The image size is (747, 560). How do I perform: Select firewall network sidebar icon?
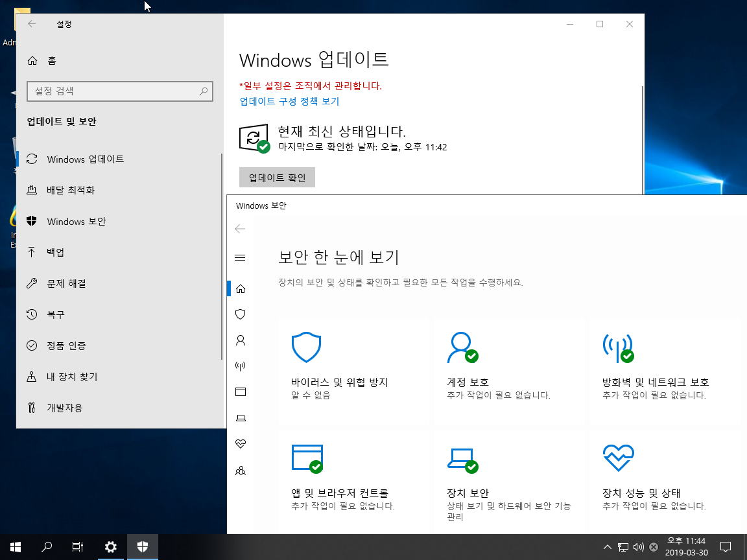click(241, 366)
